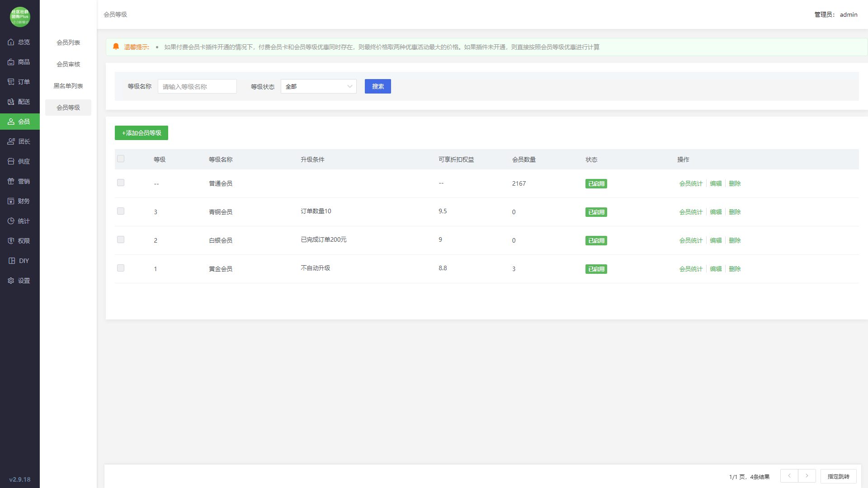Viewport: 868px width, 488px height.
Task: Select the 黄金会员 row checkbox
Action: coord(121,268)
